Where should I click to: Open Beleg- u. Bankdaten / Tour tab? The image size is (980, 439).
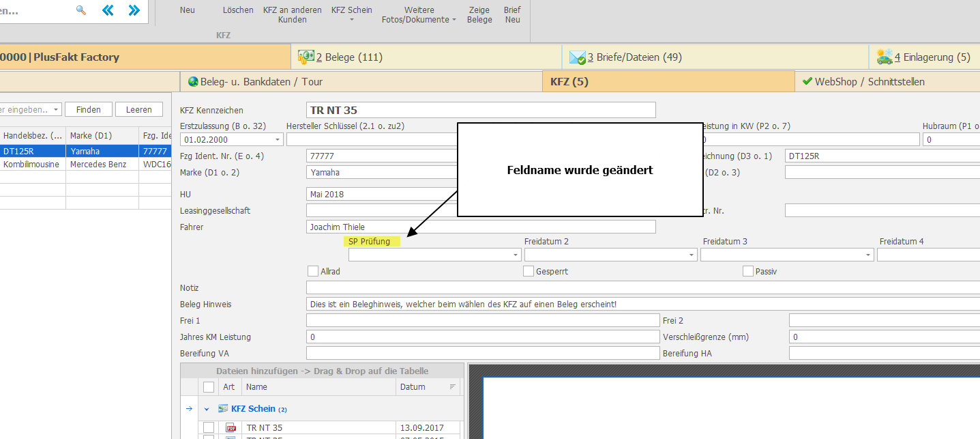point(361,82)
